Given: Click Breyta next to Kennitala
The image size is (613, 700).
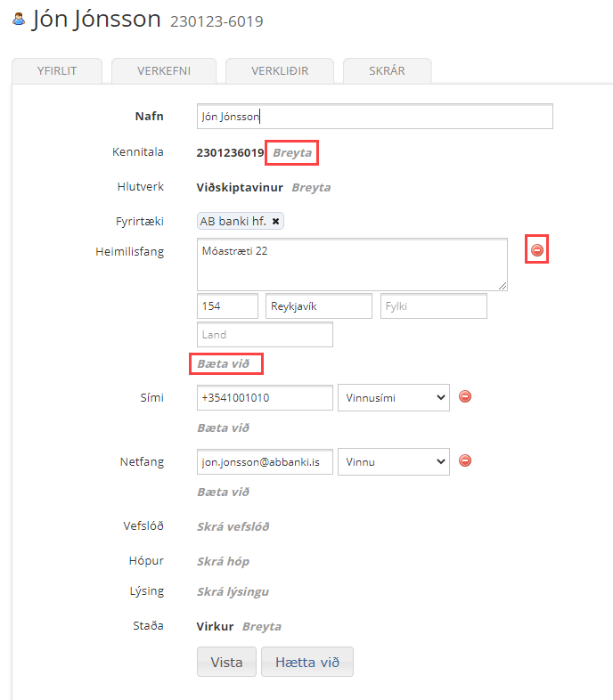Looking at the screenshot, I should [292, 153].
